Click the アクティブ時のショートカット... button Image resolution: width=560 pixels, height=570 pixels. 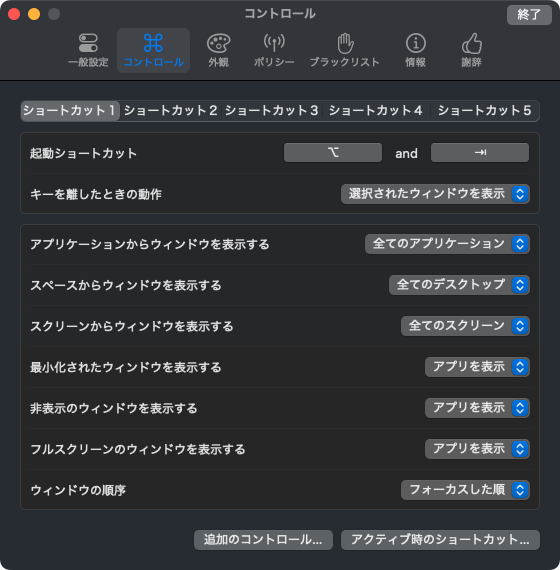tap(440, 540)
